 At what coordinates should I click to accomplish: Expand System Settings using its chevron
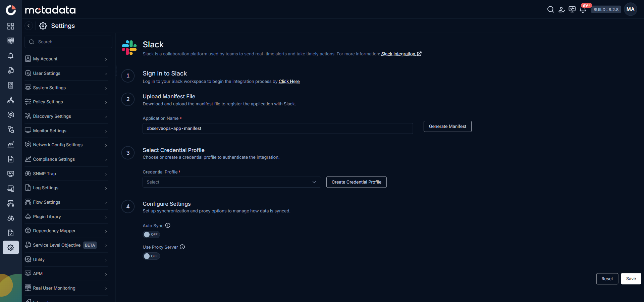pos(106,88)
